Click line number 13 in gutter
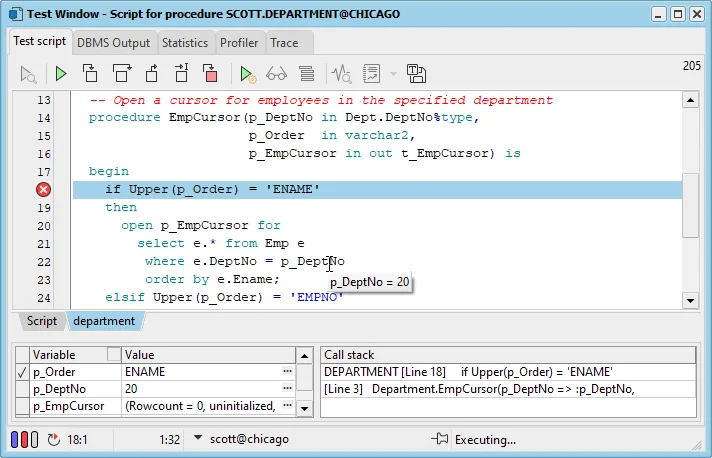The height and width of the screenshot is (458, 712). [44, 100]
